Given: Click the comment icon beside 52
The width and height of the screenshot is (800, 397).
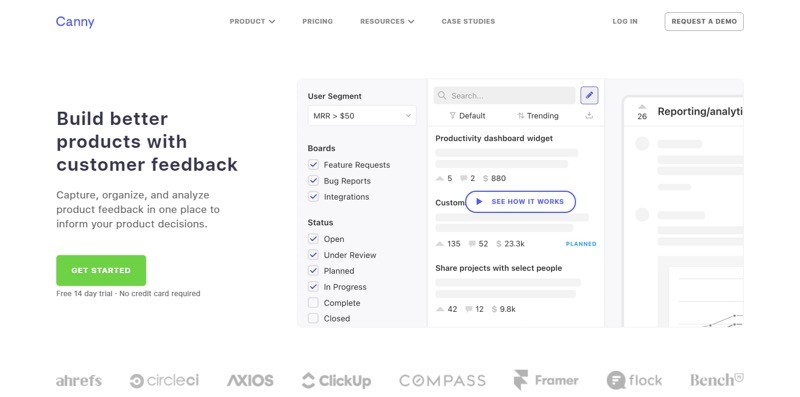Looking at the screenshot, I should [x=472, y=244].
